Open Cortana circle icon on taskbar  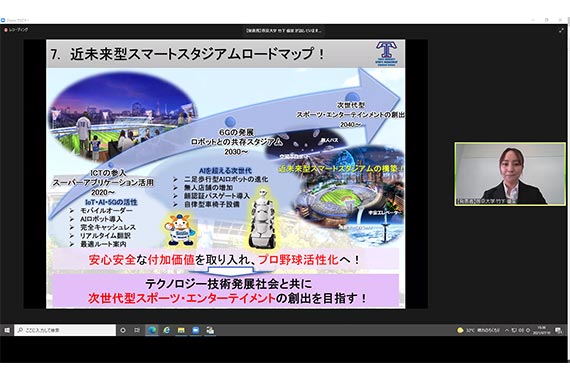123,330
